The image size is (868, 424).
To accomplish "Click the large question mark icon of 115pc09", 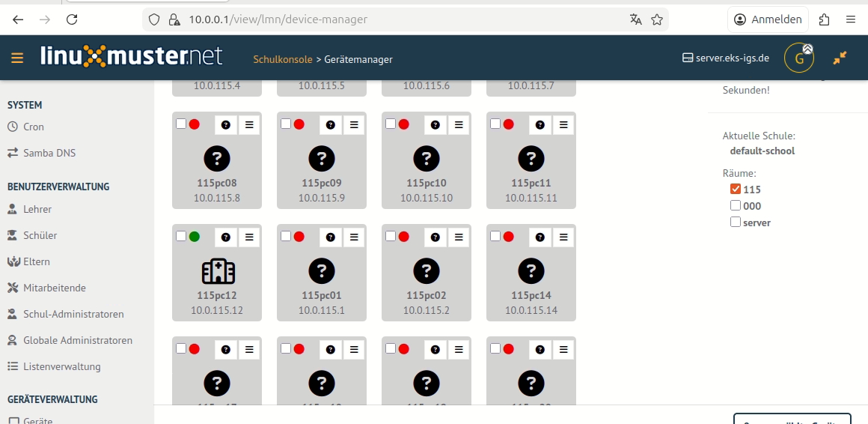I will (x=322, y=158).
